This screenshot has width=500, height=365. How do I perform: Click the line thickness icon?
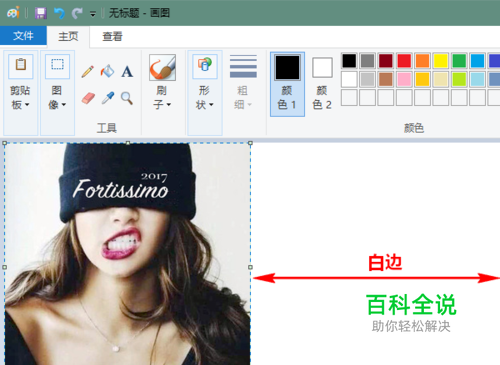point(243,66)
